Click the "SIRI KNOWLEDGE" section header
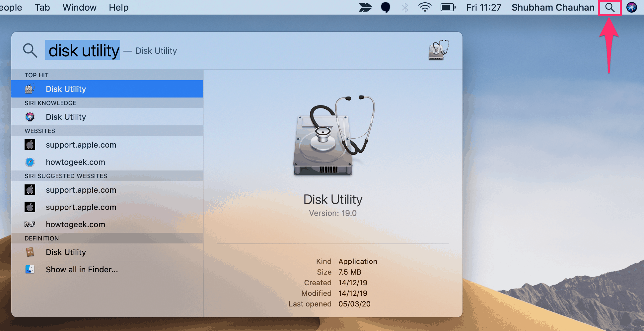The image size is (644, 331). [x=50, y=103]
